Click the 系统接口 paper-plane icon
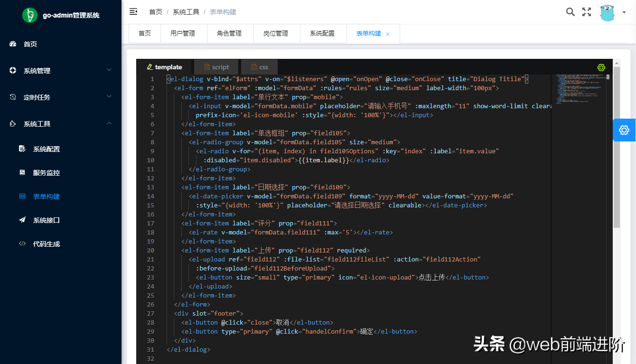 tap(22, 220)
